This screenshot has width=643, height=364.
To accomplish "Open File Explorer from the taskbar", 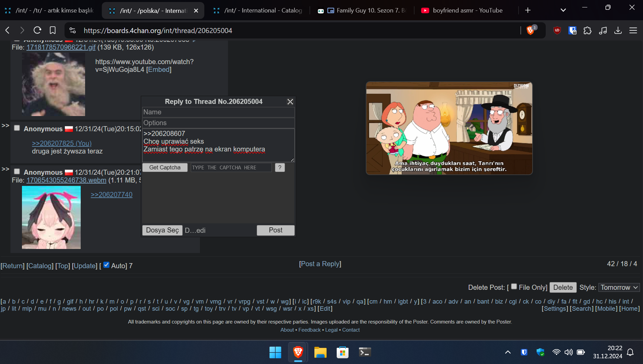I will coord(320,352).
